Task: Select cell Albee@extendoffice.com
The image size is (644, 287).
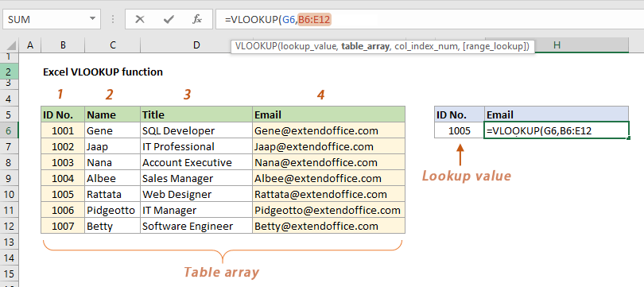Action: [x=328, y=179]
